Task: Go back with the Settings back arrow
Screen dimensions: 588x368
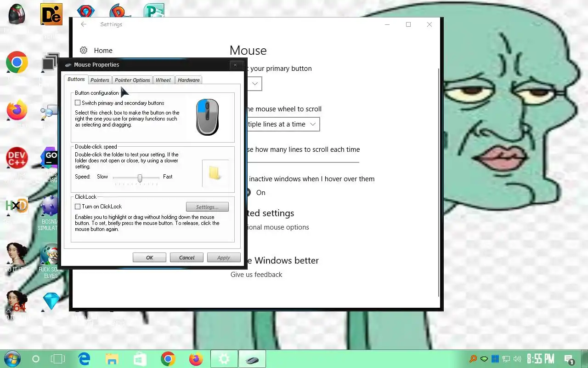Action: tap(84, 24)
